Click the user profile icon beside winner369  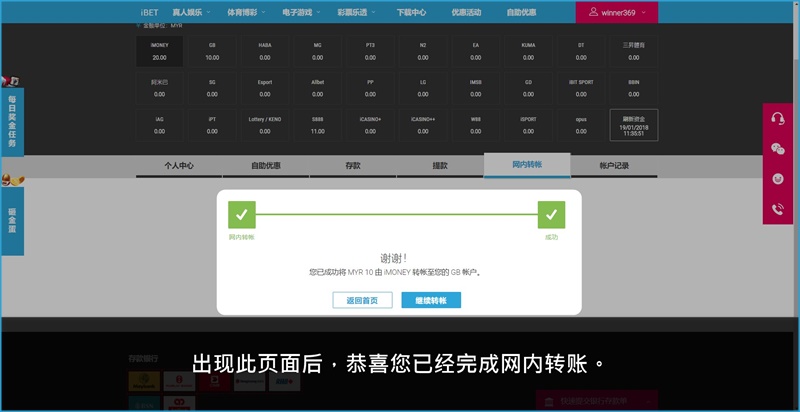(x=593, y=12)
